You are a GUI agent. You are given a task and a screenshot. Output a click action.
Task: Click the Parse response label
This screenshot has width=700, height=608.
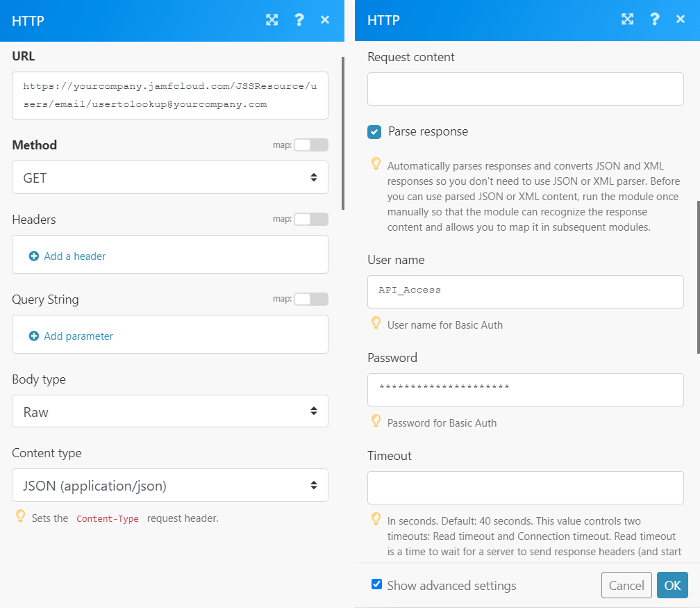tap(428, 131)
